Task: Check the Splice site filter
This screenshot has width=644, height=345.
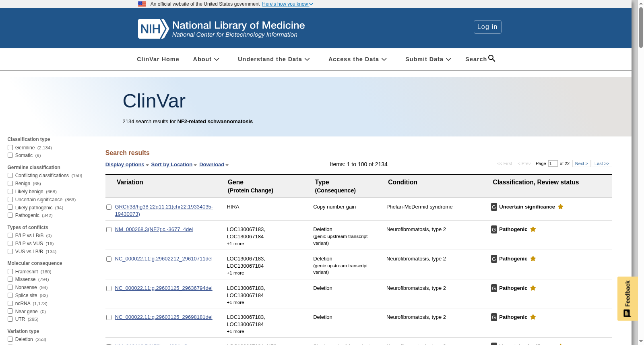Action: [x=10, y=295]
